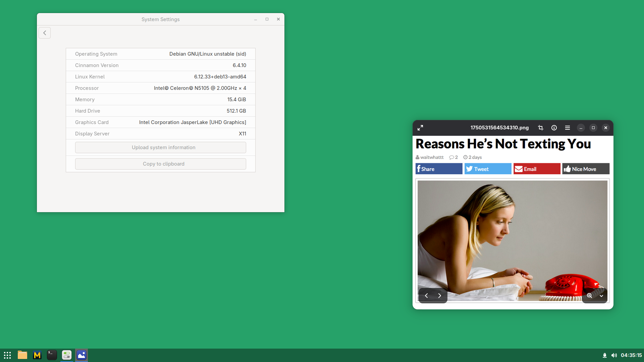Open notifications bell in tray
This screenshot has width=644, height=362.
pyautogui.click(x=605, y=355)
